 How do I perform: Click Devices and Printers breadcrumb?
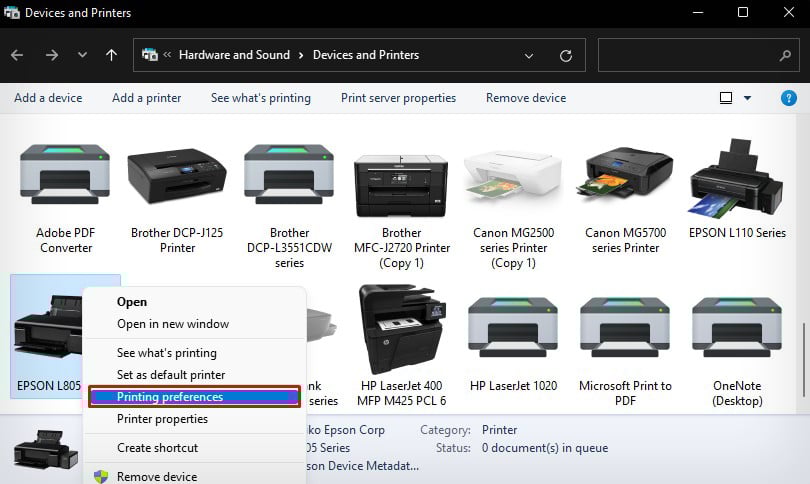366,55
